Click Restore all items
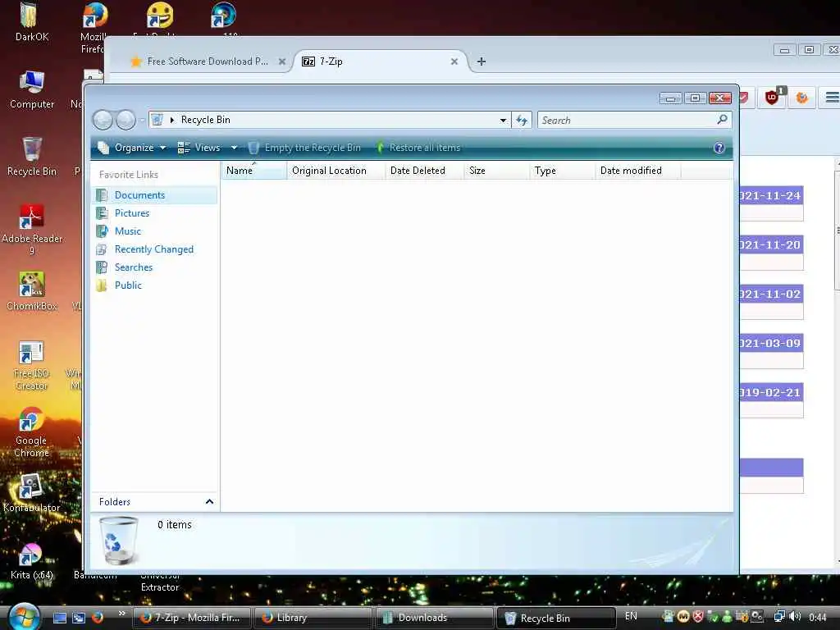This screenshot has height=630, width=840. pyautogui.click(x=418, y=148)
